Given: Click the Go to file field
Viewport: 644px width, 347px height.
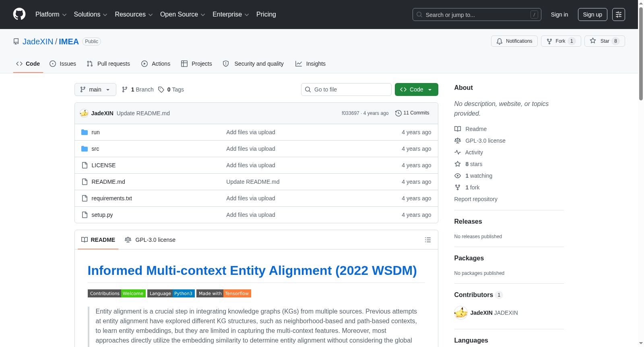Looking at the screenshot, I should pyautogui.click(x=346, y=89).
